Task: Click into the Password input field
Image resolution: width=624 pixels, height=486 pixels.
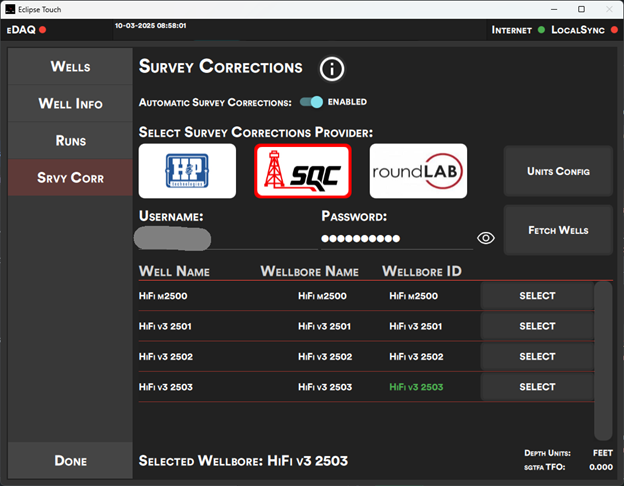Action: [395, 239]
